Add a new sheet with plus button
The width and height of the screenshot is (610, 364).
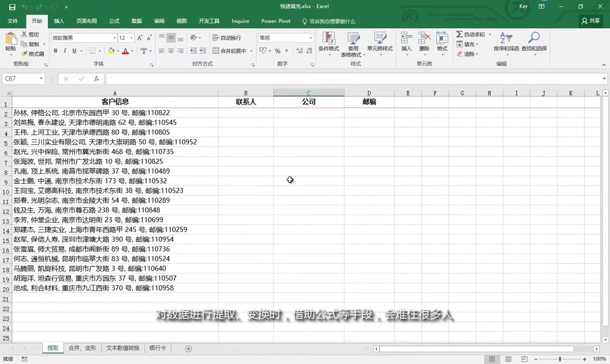click(x=188, y=349)
